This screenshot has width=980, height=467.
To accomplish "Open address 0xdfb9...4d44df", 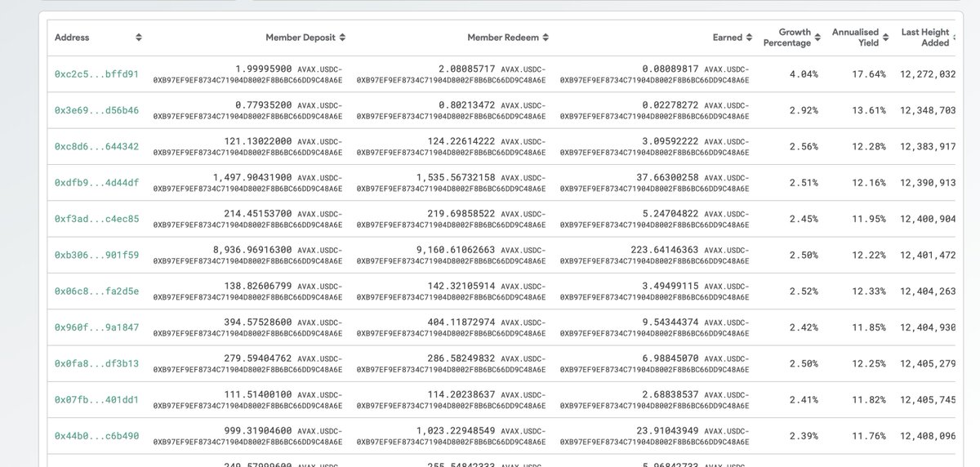I will (x=96, y=183).
